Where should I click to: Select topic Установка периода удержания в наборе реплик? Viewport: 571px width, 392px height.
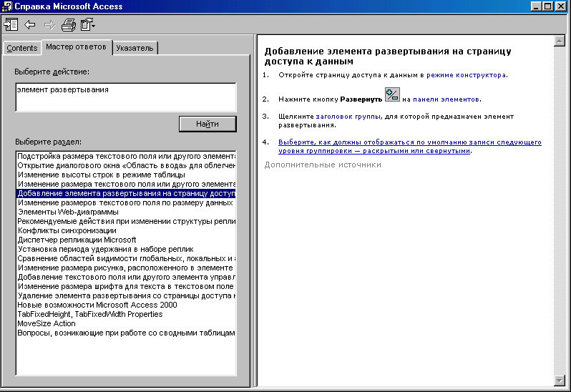pos(126,249)
